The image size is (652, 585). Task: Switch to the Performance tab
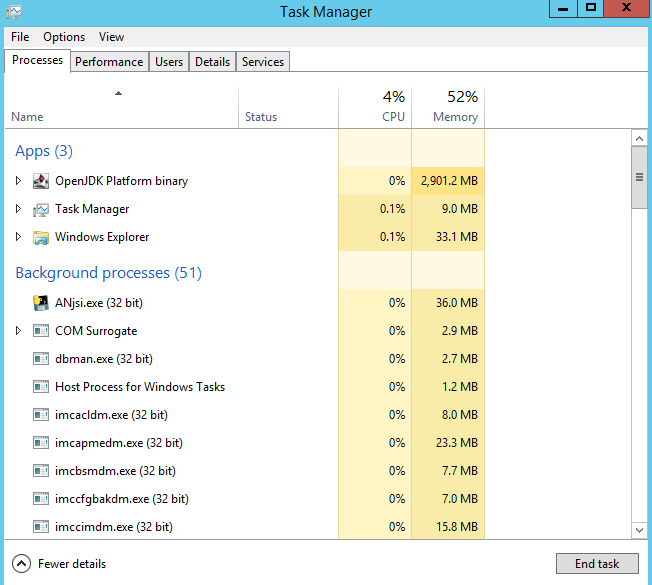pos(109,62)
